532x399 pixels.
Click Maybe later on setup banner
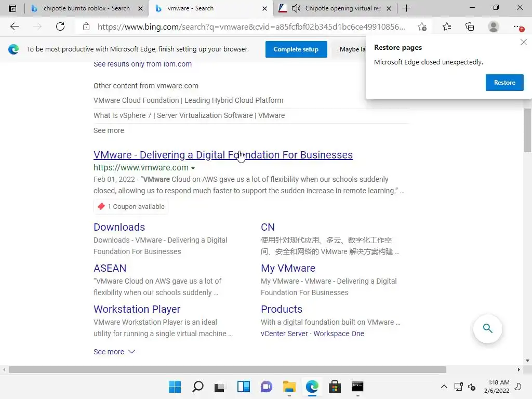[x=353, y=49]
